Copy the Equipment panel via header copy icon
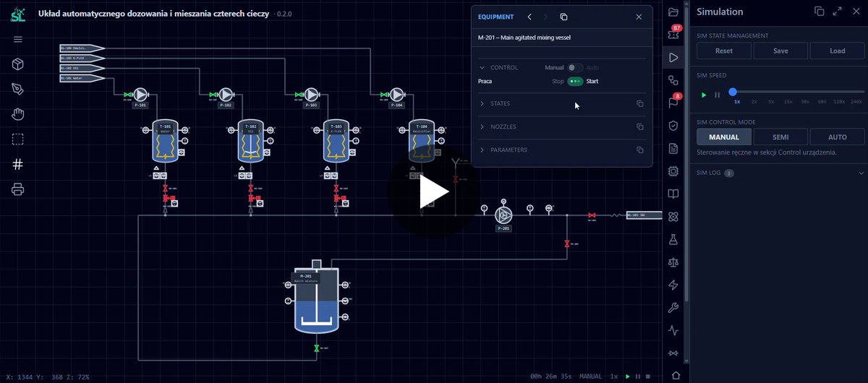 563,17
